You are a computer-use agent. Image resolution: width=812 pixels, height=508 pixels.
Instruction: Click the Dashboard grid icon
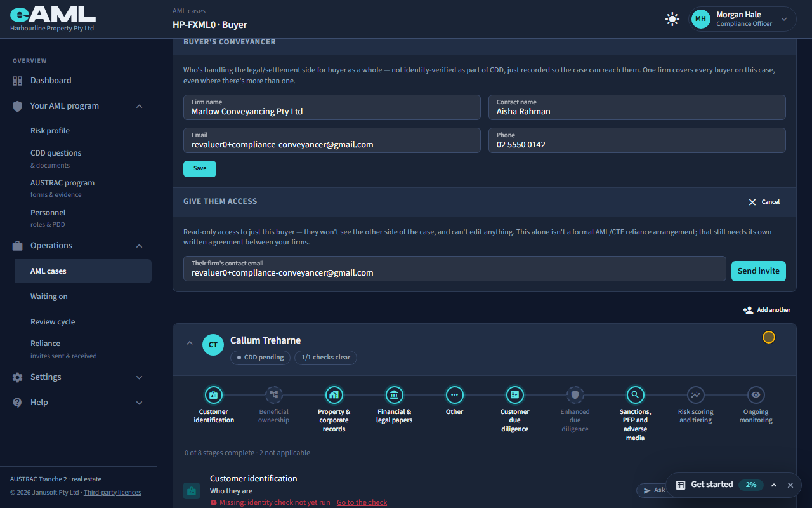click(x=17, y=81)
